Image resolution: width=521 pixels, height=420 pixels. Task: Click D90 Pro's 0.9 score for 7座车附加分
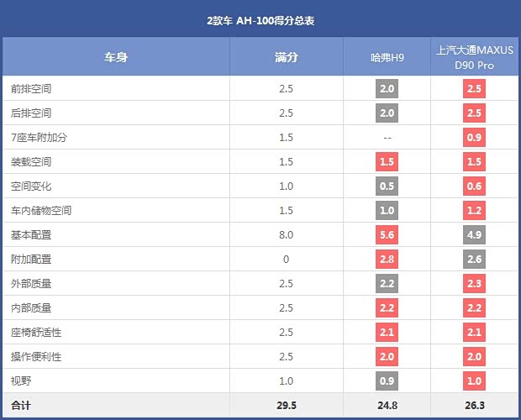click(x=474, y=137)
